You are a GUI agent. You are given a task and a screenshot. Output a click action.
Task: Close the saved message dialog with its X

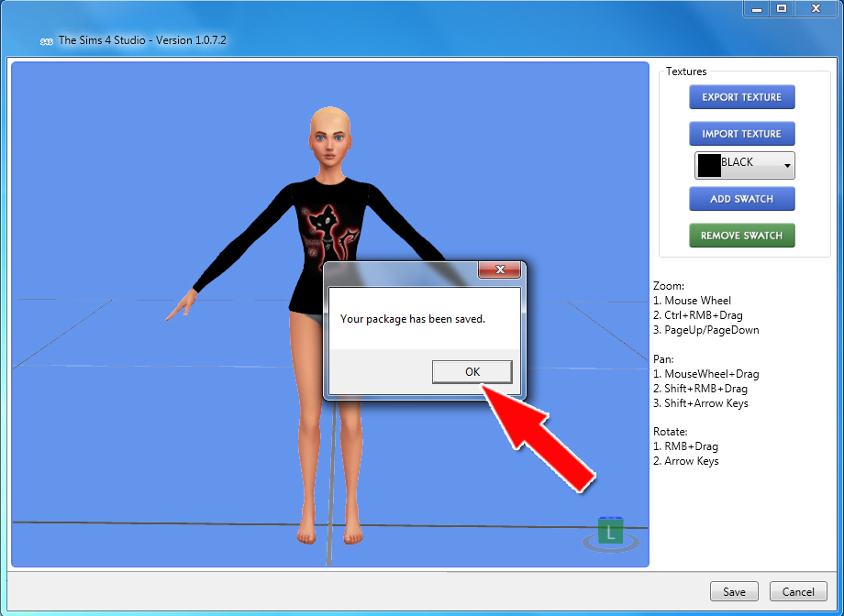coord(500,269)
